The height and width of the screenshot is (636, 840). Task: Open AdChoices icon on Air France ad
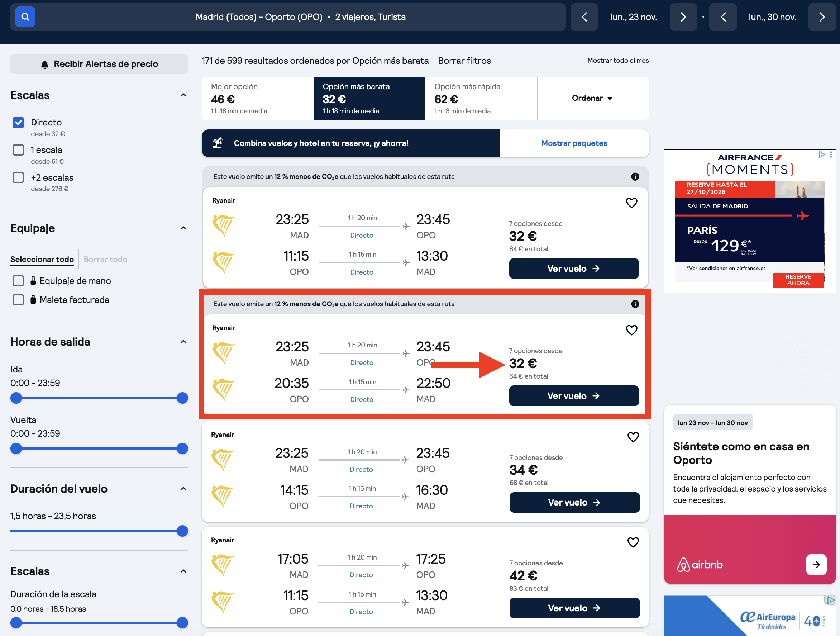(821, 155)
